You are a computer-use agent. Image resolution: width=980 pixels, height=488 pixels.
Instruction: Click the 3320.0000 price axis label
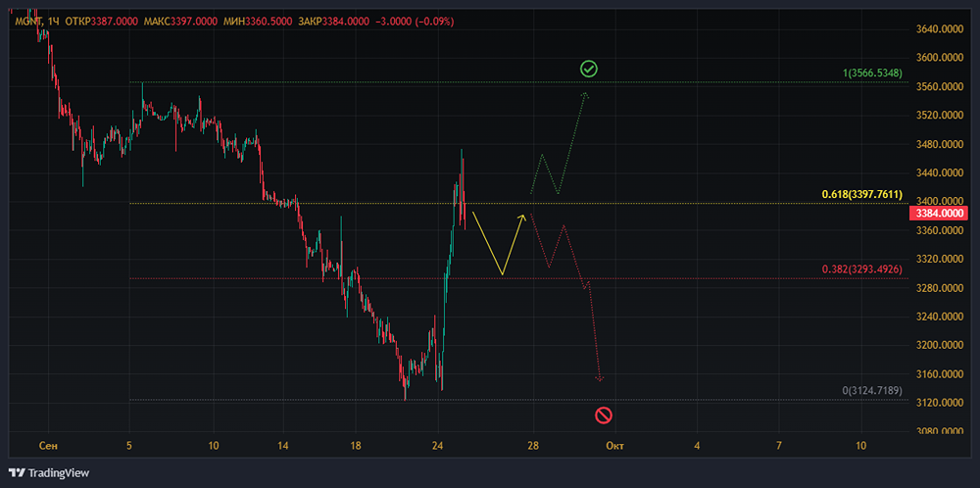coord(938,259)
